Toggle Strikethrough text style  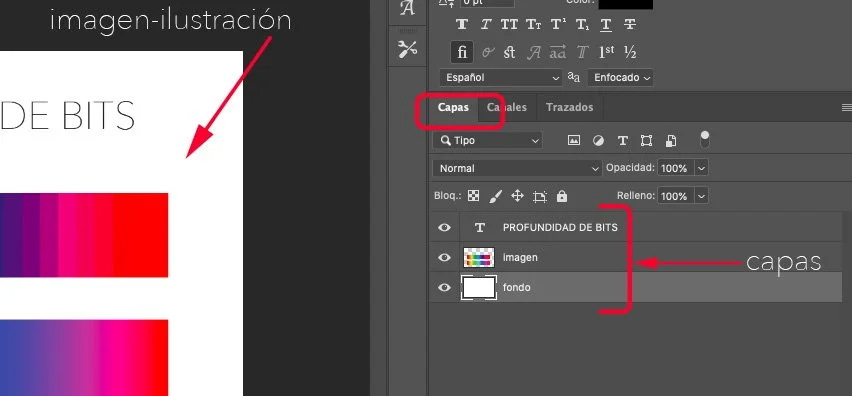click(x=630, y=24)
